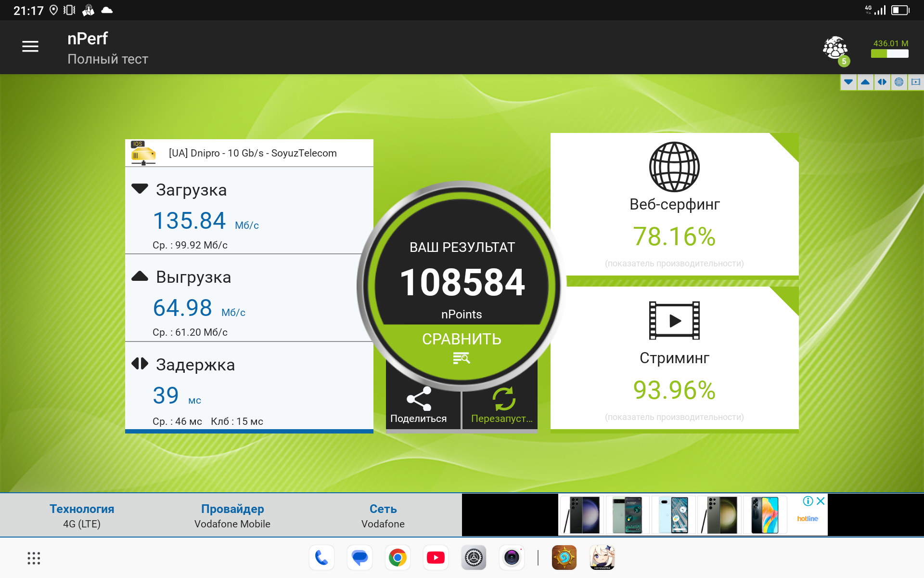The height and width of the screenshot is (578, 924).
Task: Open Chrome from the taskbar
Action: (x=398, y=558)
